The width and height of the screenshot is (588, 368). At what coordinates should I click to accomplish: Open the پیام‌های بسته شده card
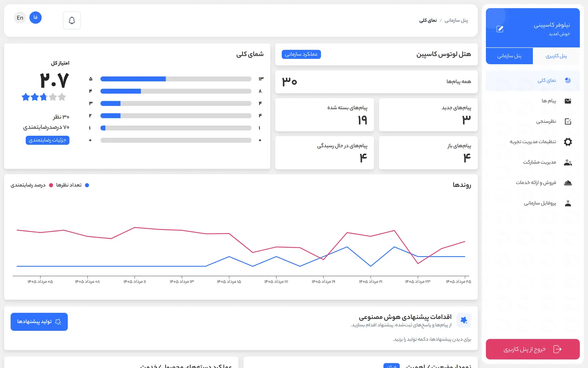[x=325, y=114]
